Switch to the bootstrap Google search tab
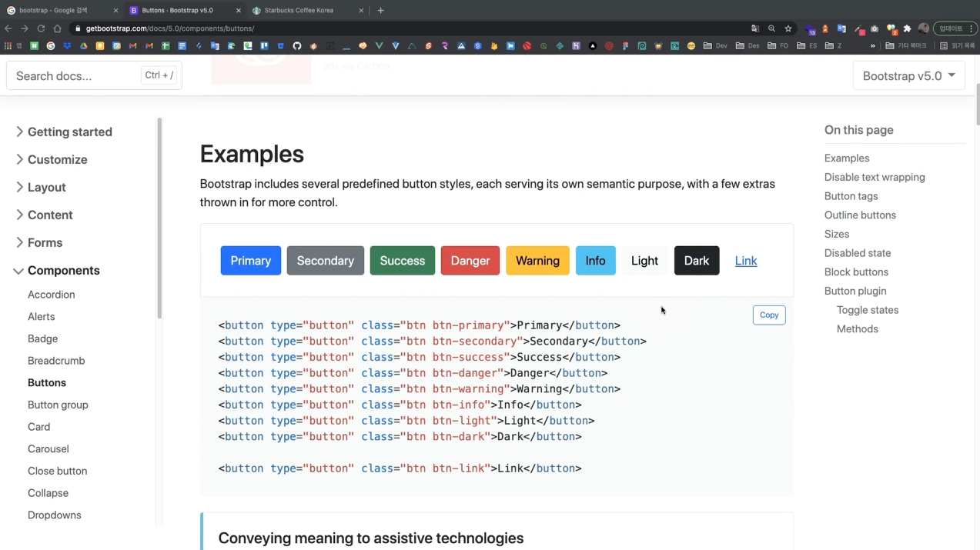 pos(53,10)
